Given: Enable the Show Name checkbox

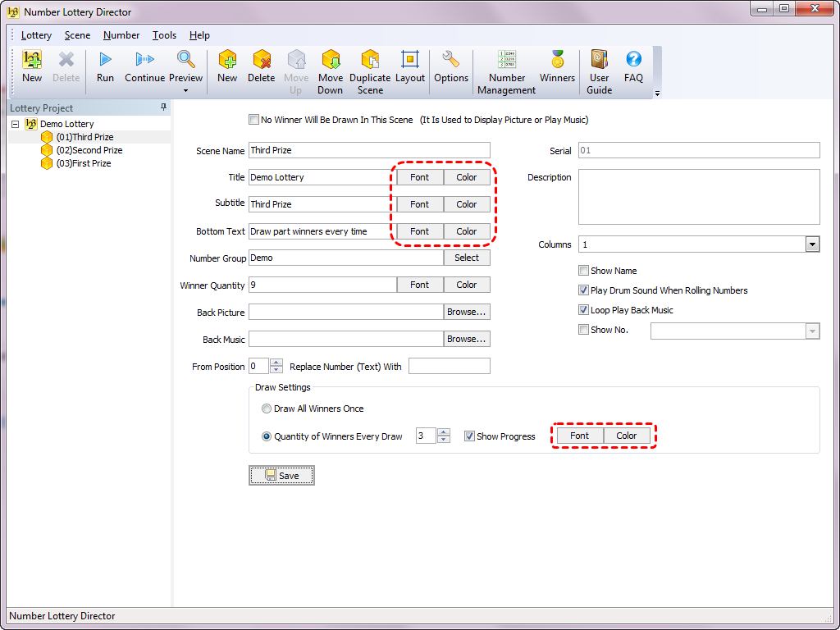Looking at the screenshot, I should (x=584, y=271).
